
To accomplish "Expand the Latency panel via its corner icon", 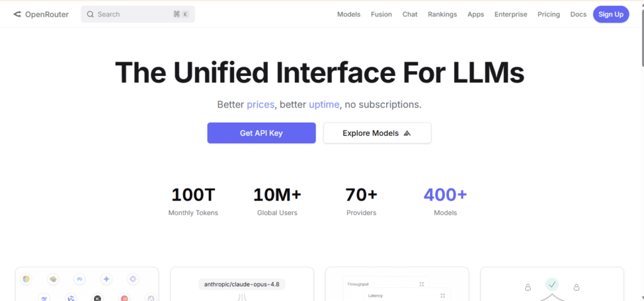I will tap(442, 296).
